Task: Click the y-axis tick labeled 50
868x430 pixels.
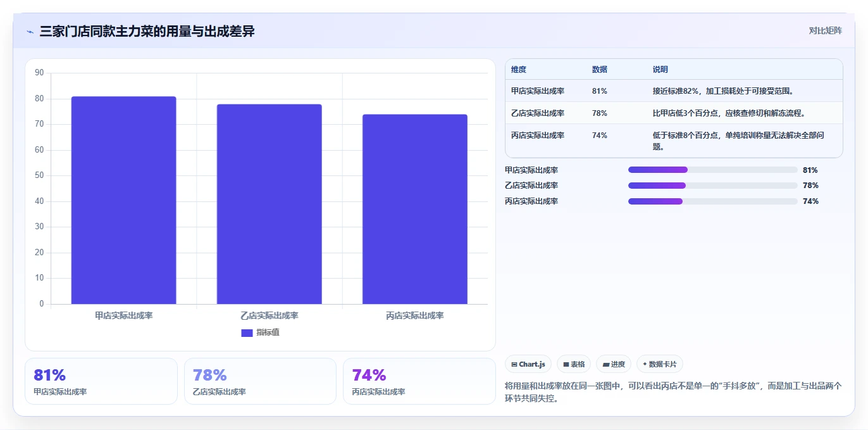Action: pyautogui.click(x=39, y=175)
